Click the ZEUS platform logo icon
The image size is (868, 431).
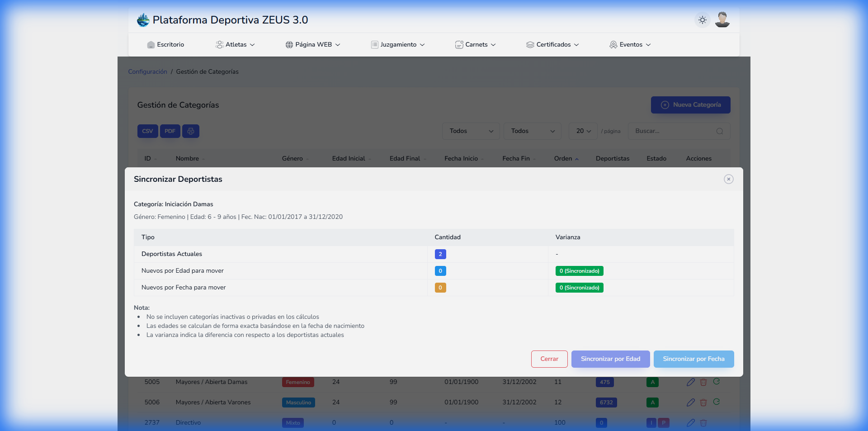click(x=143, y=20)
